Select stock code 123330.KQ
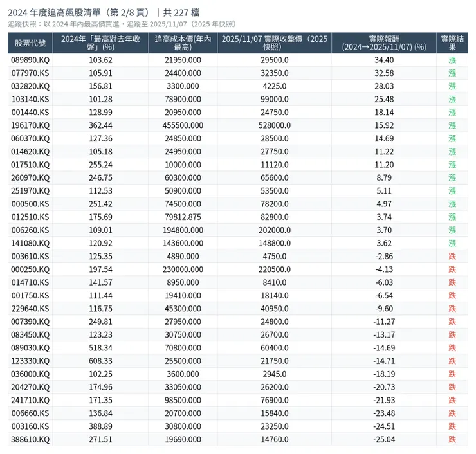The width and height of the screenshot is (476, 454). (x=30, y=361)
